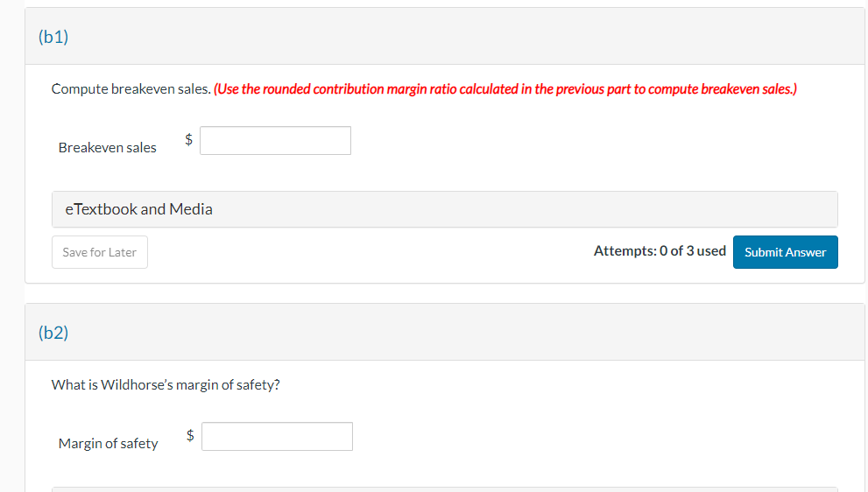Click the Wildhorse's margin of safety question
The width and height of the screenshot is (868, 492).
click(166, 385)
